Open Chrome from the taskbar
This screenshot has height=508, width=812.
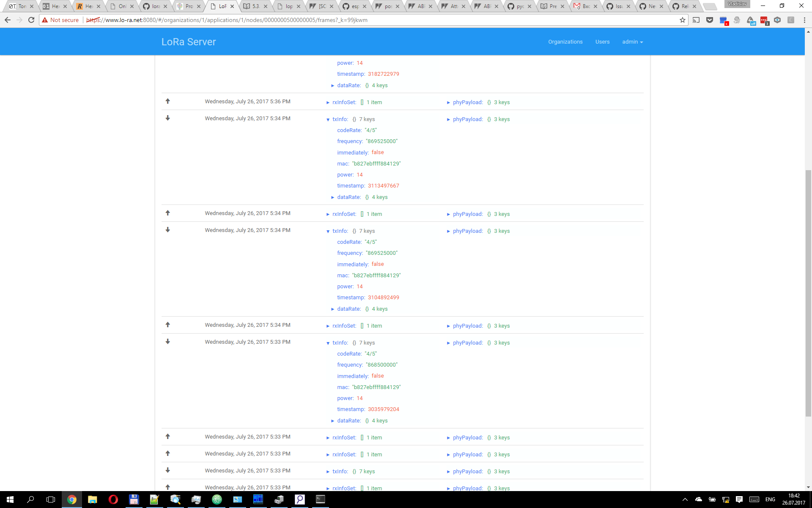(x=72, y=500)
